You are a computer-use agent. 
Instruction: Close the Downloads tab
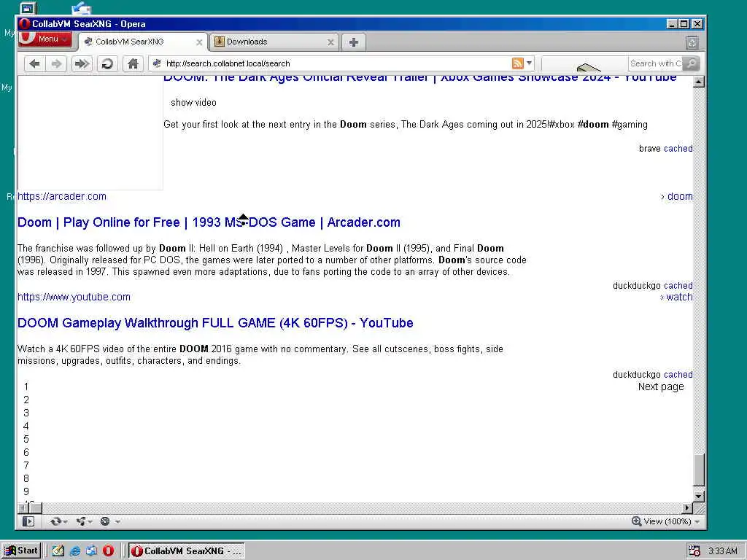330,42
